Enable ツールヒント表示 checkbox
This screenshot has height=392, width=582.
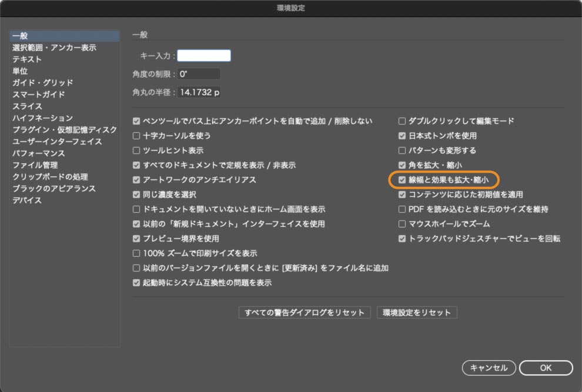[136, 150]
